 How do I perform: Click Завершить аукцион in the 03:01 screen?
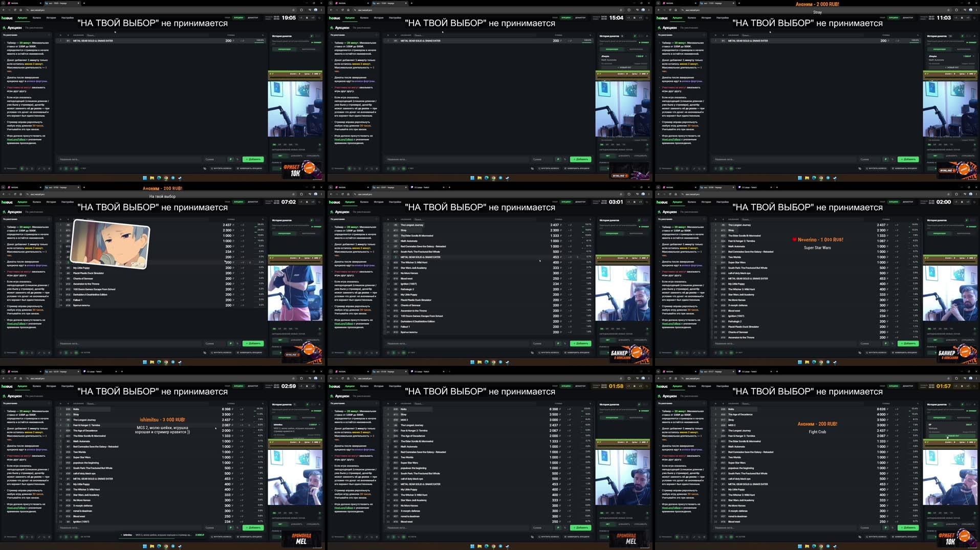pos(577,353)
